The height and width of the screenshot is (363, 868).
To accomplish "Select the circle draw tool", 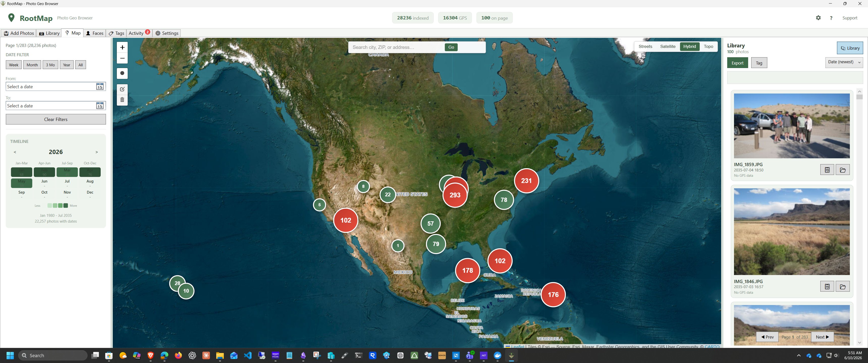I will 122,73.
